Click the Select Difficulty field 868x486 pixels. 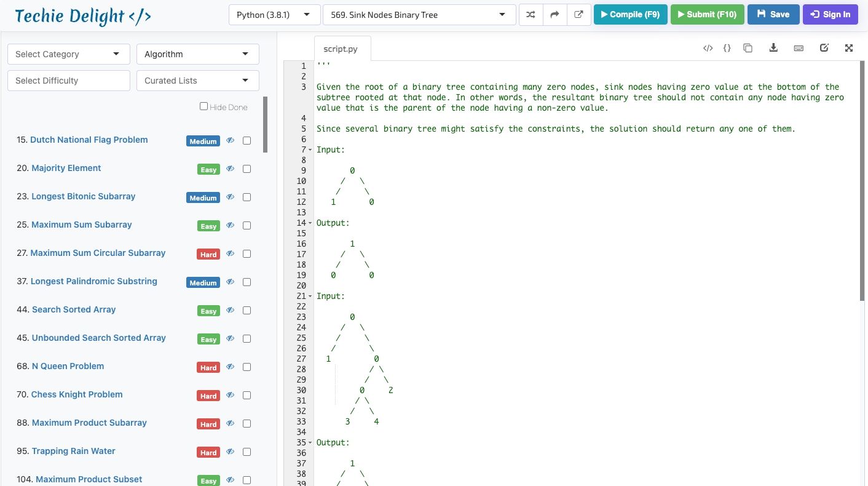point(68,81)
